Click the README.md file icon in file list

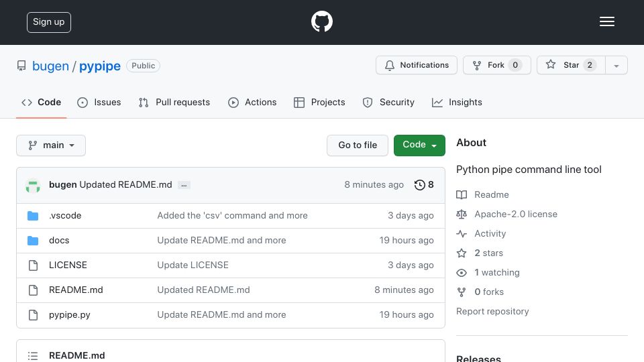[33, 290]
